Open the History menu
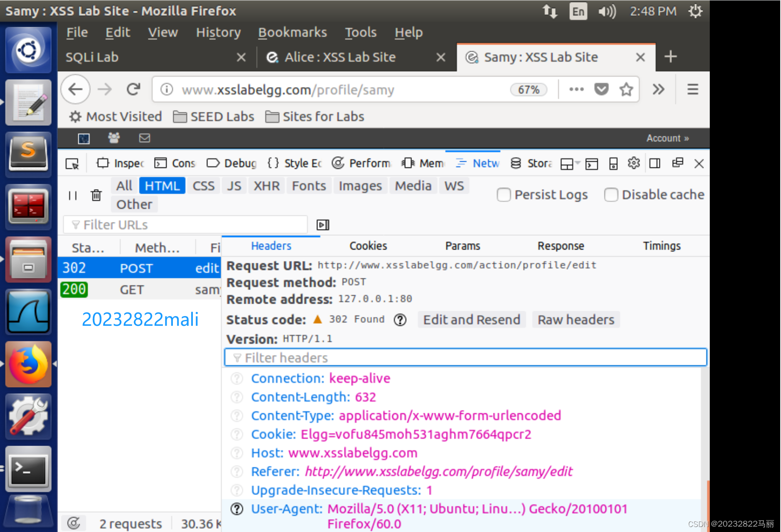781x532 pixels. (218, 32)
